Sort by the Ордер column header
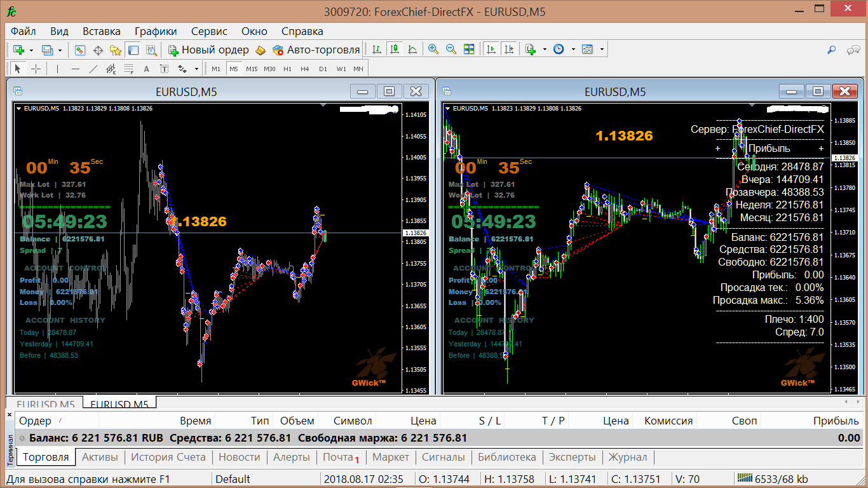This screenshot has width=868, height=488. coord(57,421)
